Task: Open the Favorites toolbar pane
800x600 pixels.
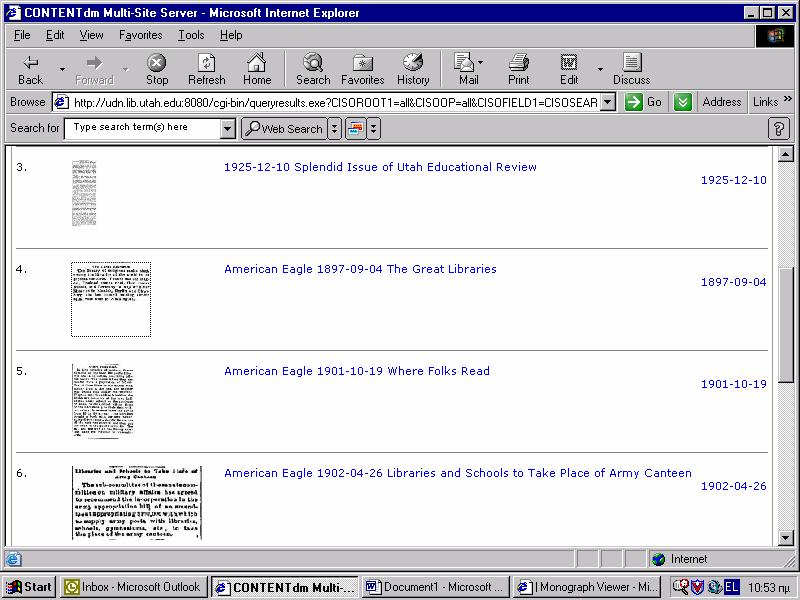Action: (x=362, y=70)
